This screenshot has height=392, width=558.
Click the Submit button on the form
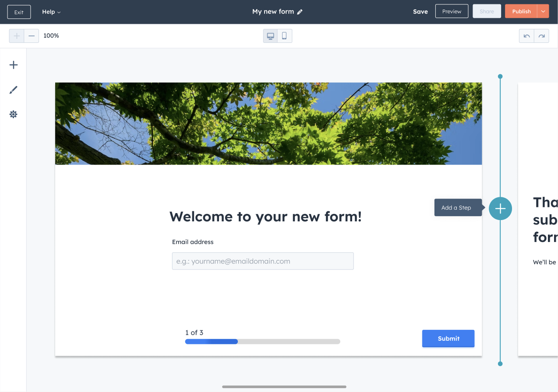click(448, 338)
